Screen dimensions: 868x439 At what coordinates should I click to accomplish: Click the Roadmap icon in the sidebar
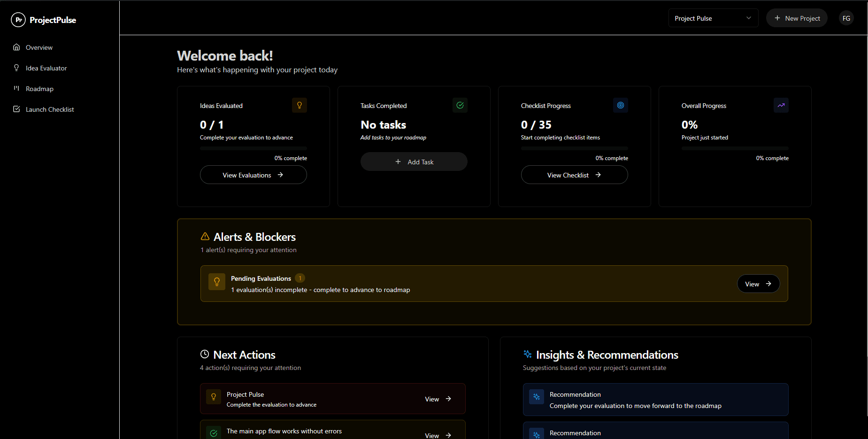16,88
